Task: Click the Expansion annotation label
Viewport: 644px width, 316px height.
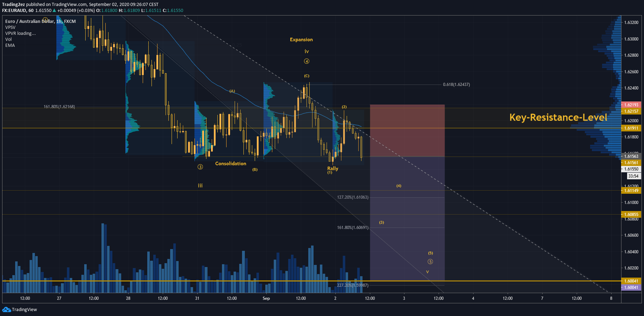Action: (x=301, y=39)
